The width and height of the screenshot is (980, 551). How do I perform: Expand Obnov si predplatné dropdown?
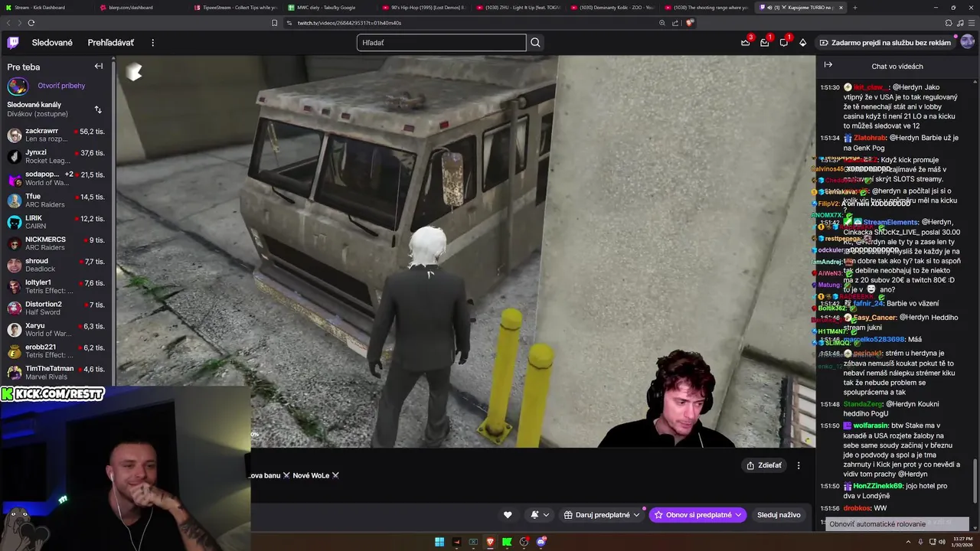[x=697, y=515]
